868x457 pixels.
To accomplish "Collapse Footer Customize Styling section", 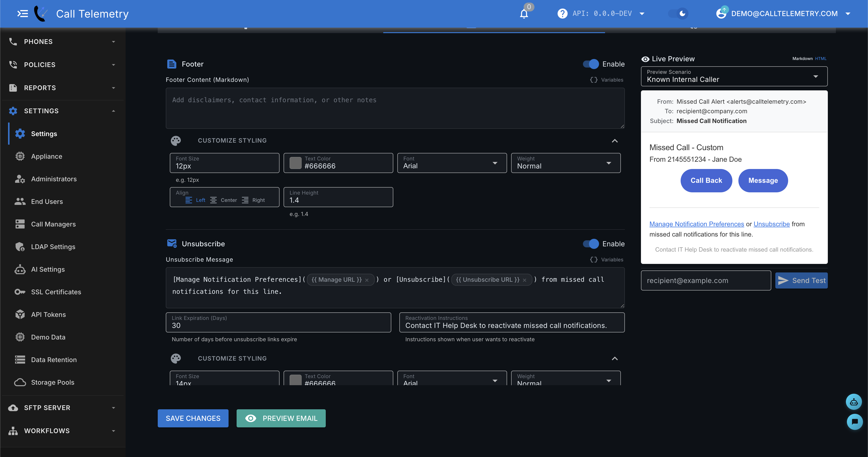I will click(615, 141).
